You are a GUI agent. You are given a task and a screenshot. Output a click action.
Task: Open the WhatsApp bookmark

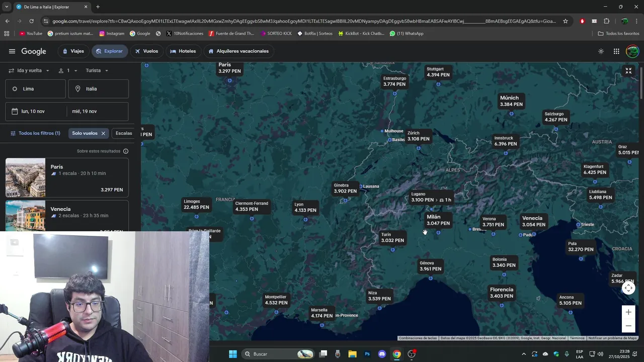point(407,34)
